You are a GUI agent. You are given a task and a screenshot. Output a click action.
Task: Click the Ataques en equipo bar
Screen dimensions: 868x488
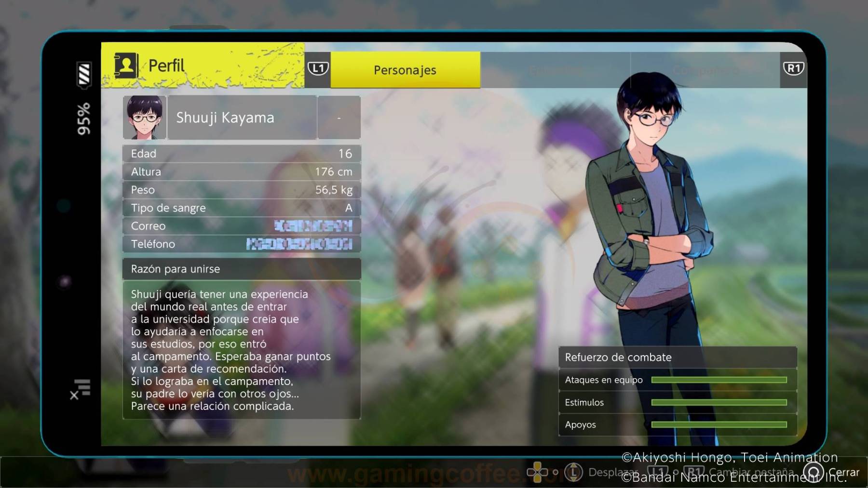(719, 380)
